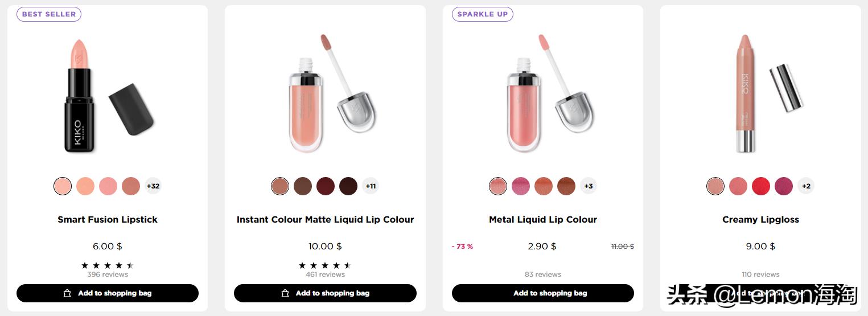Add Instant Colour Matte Liquid to shopping bag

coord(325,293)
